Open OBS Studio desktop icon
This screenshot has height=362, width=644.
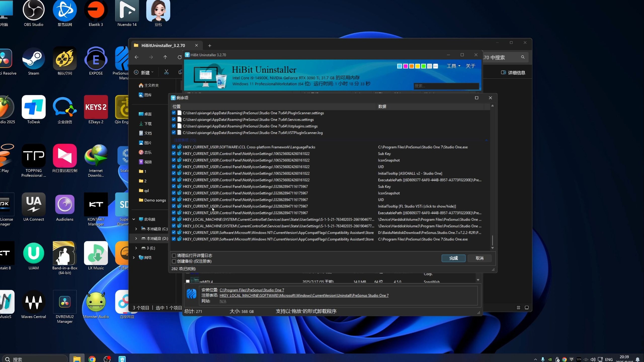click(33, 13)
